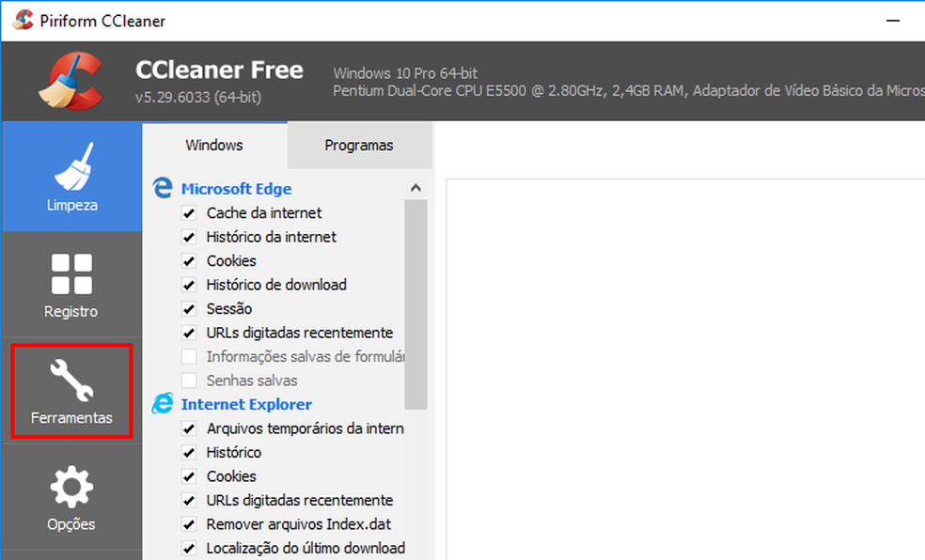Click the CCleaner Free title text
The width and height of the screenshot is (925, 560).
219,70
